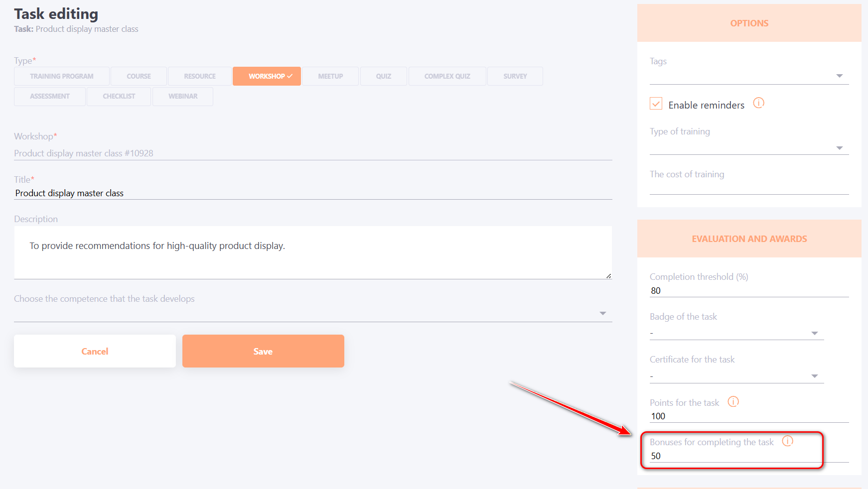Viewport: 868px width, 489px height.
Task: Click the Completion threshold field
Action: (749, 291)
